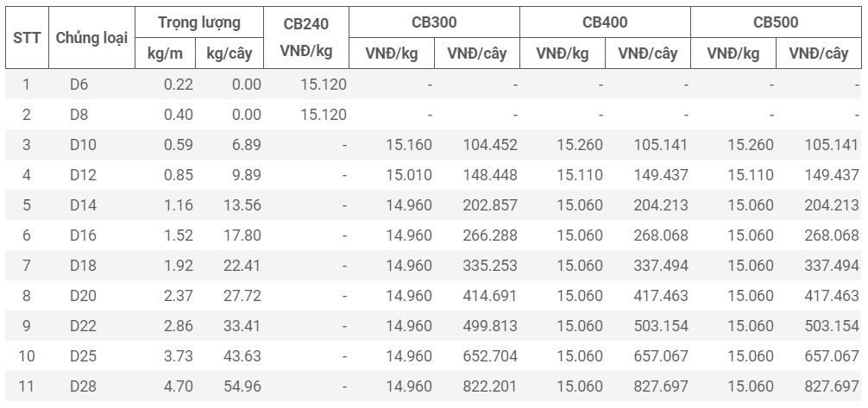The image size is (868, 408).
Task: Select the Chủng loại column header
Action: [92, 38]
